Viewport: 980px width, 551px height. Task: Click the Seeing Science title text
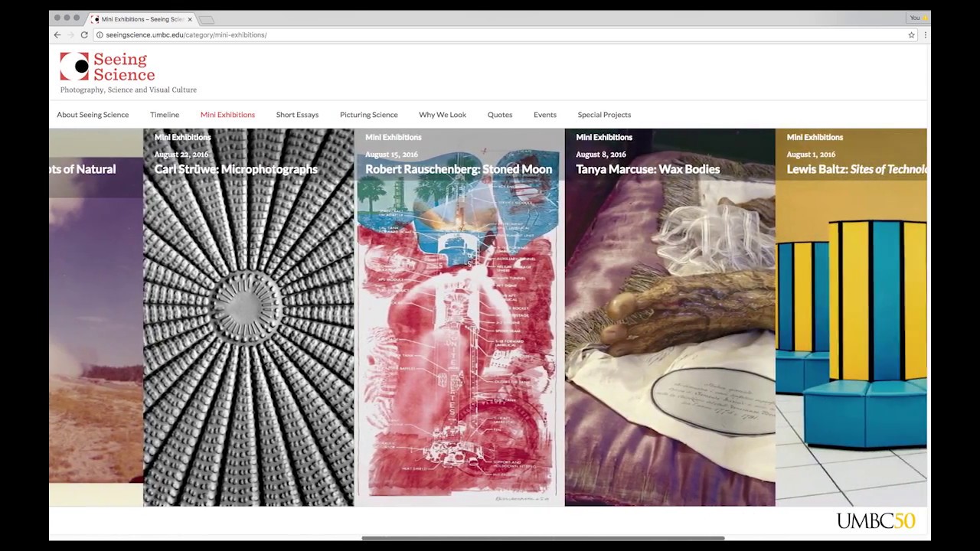click(x=124, y=67)
